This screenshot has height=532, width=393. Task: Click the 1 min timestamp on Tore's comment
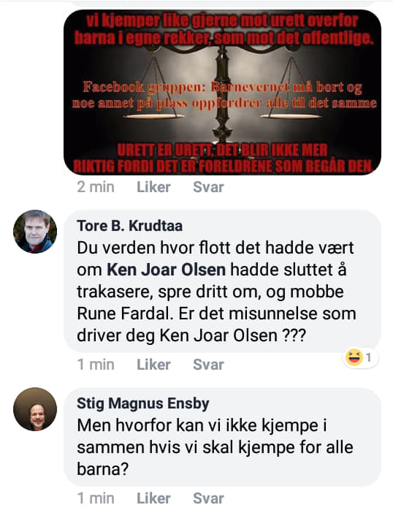(96, 365)
